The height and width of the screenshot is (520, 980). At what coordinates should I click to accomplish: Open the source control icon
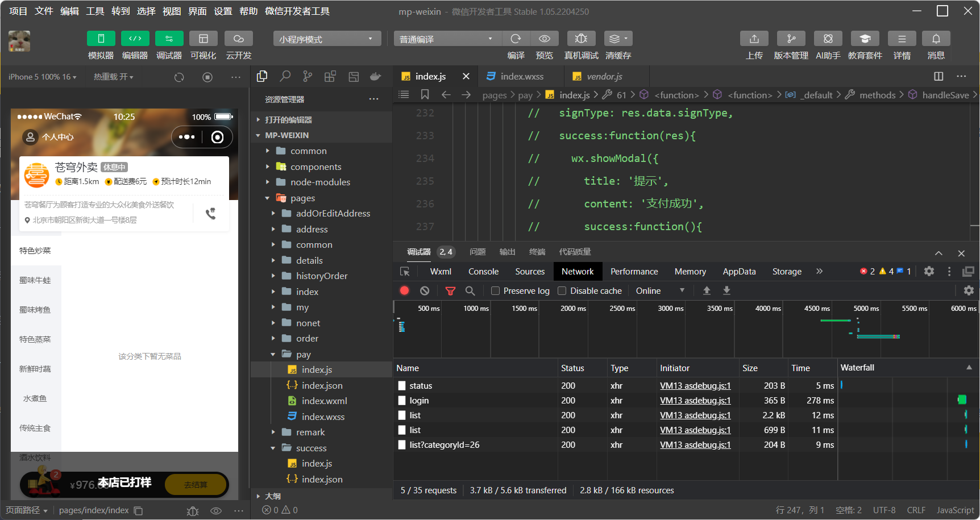pyautogui.click(x=308, y=76)
